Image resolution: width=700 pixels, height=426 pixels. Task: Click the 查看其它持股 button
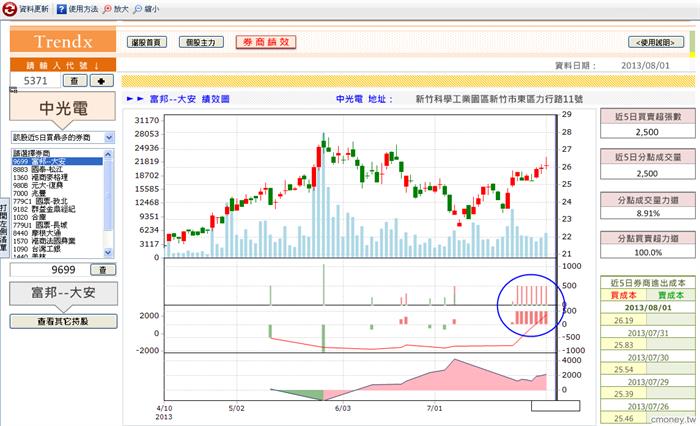pos(63,322)
